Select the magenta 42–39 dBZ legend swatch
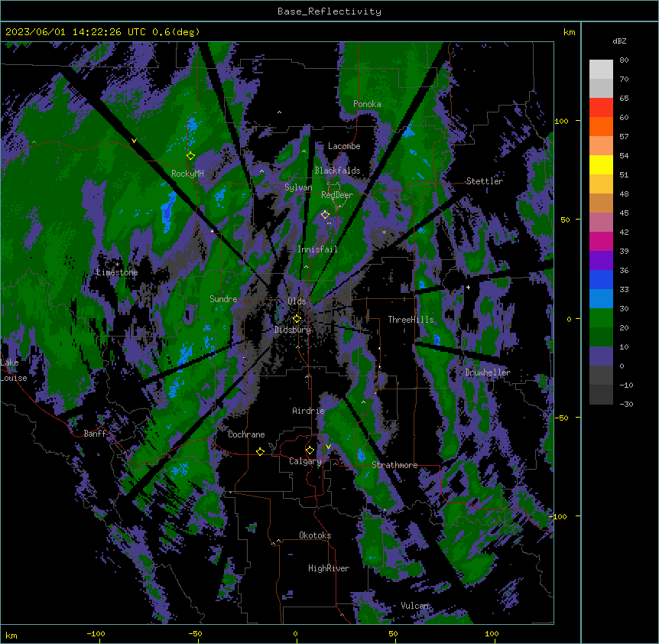Screen dimensions: 659x644 pos(601,241)
